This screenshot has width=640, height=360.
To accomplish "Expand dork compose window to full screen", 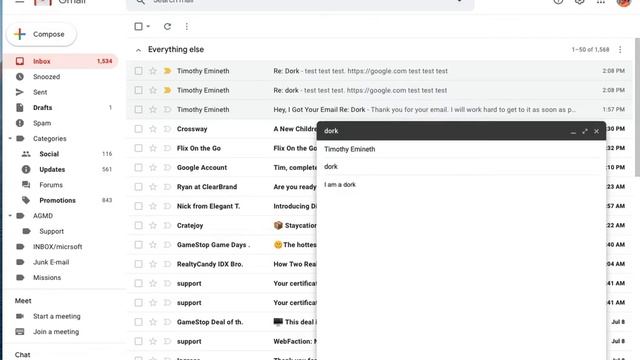I will pos(585,131).
